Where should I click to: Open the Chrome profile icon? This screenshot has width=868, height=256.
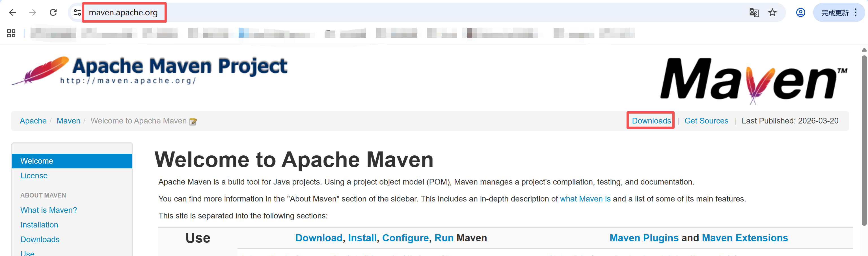801,12
